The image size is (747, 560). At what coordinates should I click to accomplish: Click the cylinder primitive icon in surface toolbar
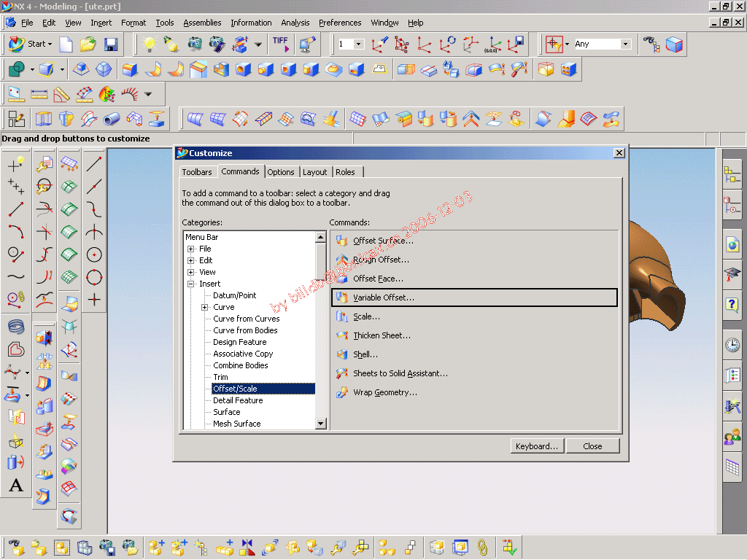point(112,119)
